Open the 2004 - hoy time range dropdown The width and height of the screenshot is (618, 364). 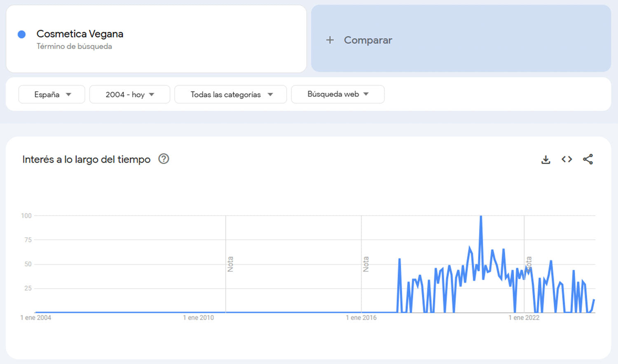coord(130,94)
